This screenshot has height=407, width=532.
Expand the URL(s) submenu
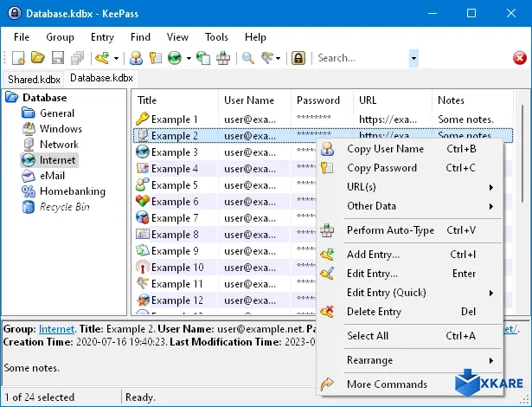pos(409,187)
